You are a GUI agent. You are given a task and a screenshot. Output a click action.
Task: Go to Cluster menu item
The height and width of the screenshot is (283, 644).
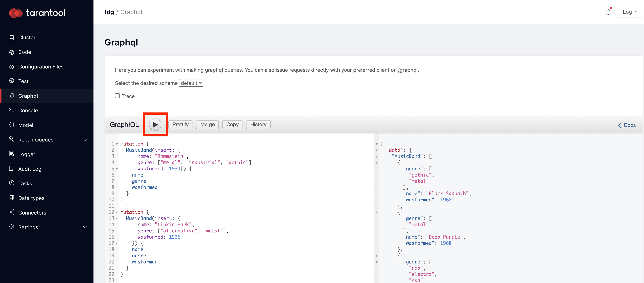click(47, 37)
